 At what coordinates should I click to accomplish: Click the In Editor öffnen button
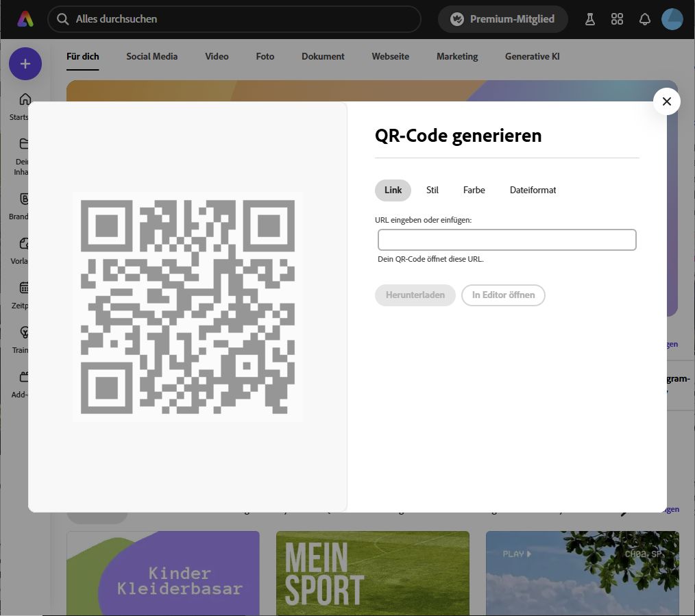coord(503,295)
